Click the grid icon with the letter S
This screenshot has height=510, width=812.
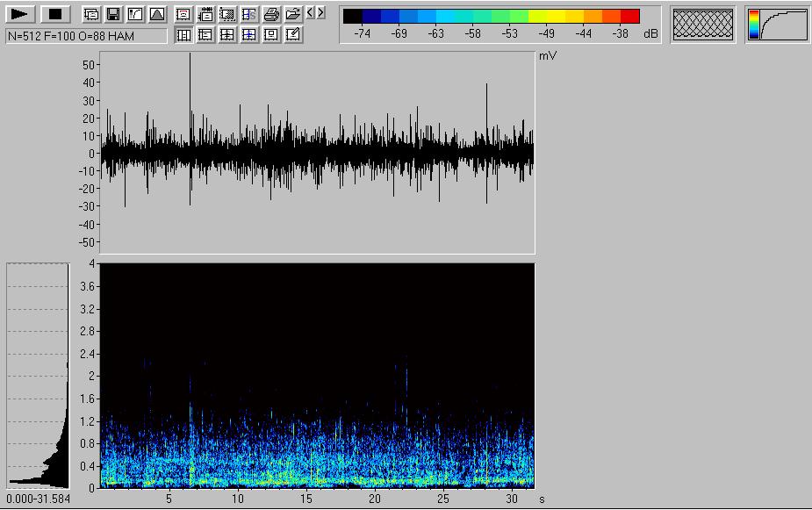pos(249,14)
